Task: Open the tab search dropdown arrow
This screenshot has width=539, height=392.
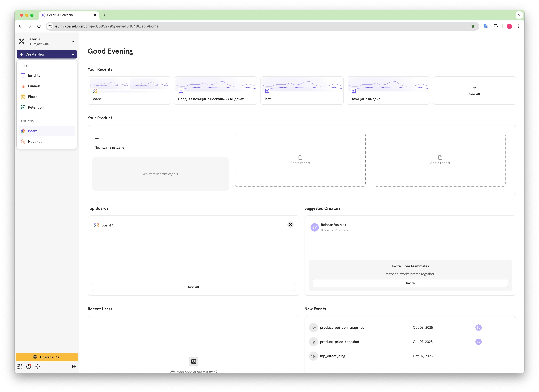Action: [519, 15]
